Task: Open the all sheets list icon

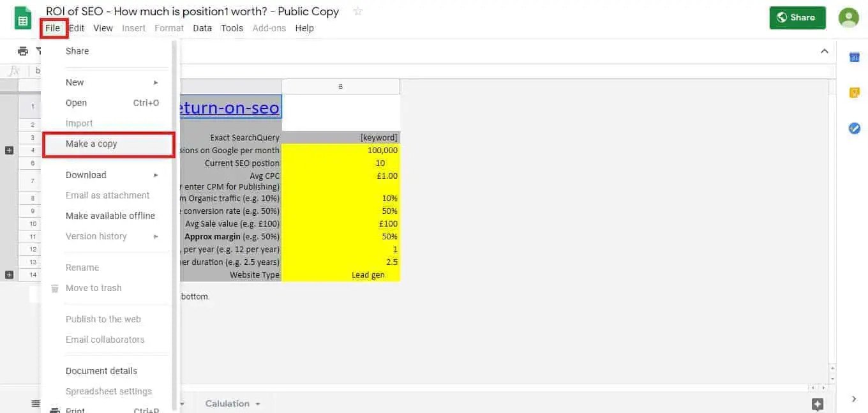Action: 36,403
